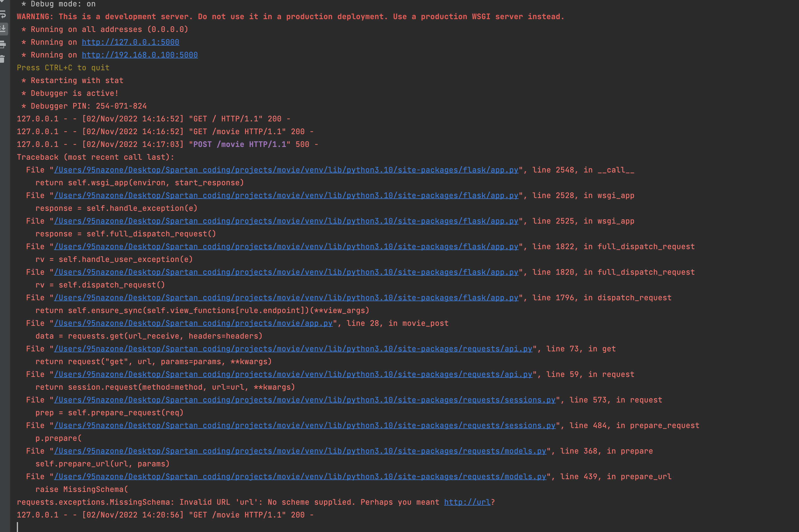Click 'Running on all addresses (0.0.0.0)' text
Image resolution: width=799 pixels, height=532 pixels.
tap(109, 30)
